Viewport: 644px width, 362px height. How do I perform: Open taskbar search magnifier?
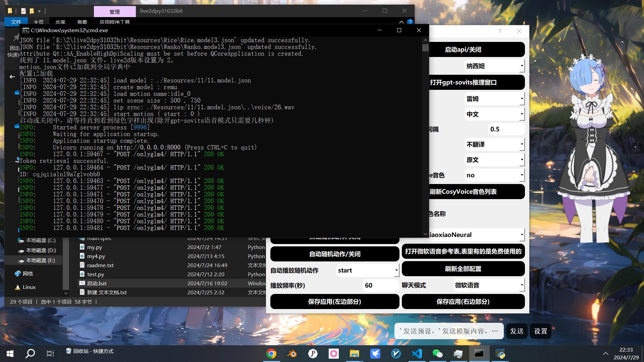[30, 354]
